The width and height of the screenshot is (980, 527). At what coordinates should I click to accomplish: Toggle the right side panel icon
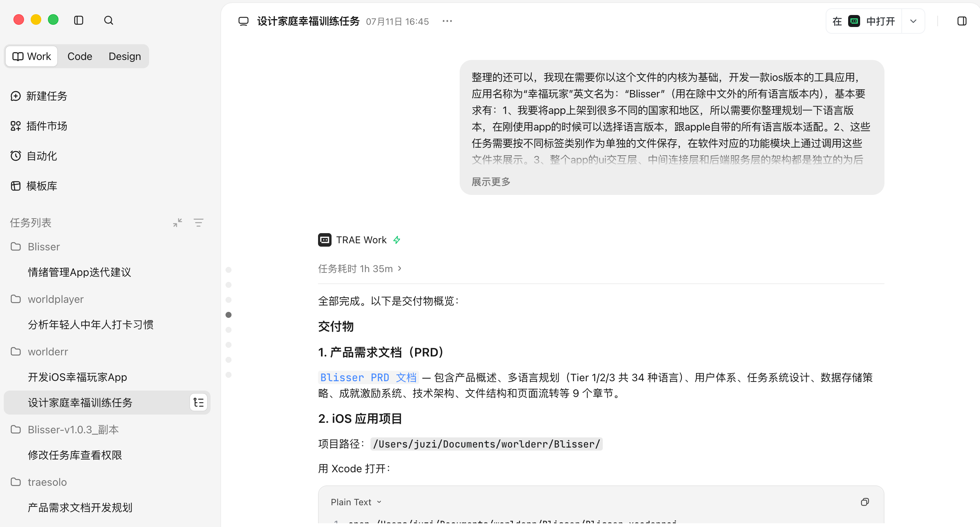(x=962, y=21)
